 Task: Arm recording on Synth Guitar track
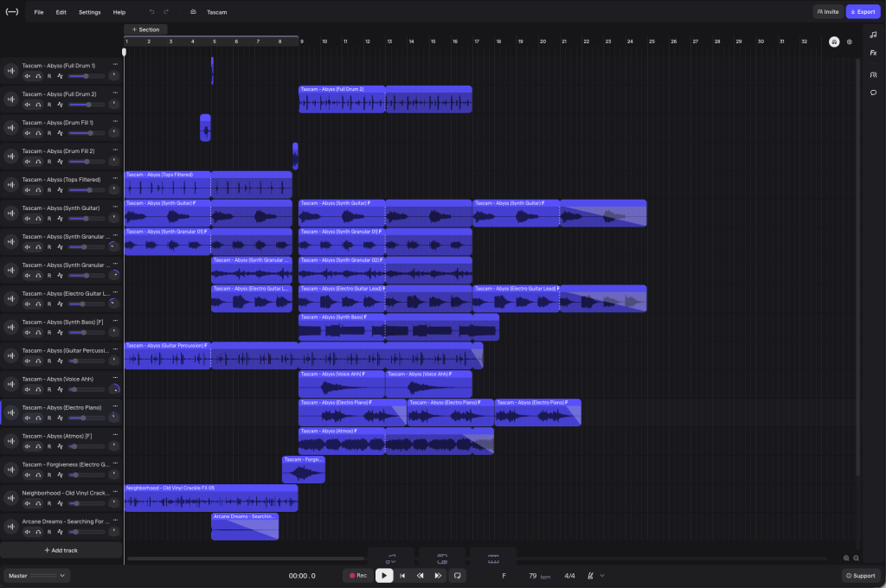tap(49, 219)
